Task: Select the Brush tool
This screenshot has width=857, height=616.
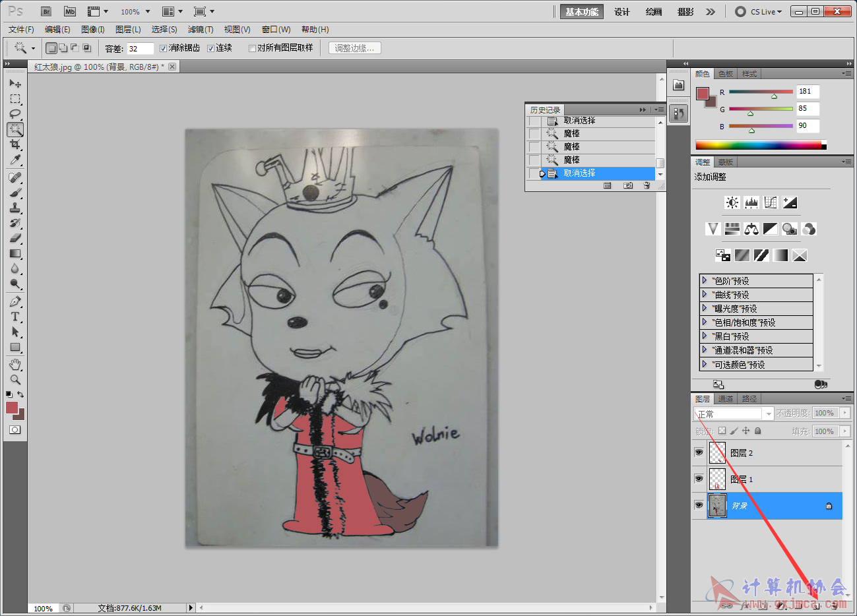Action: click(x=15, y=193)
